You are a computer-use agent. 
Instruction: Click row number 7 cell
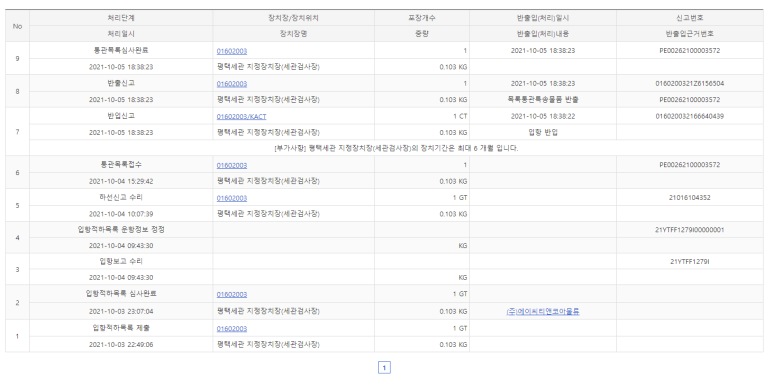click(18, 132)
